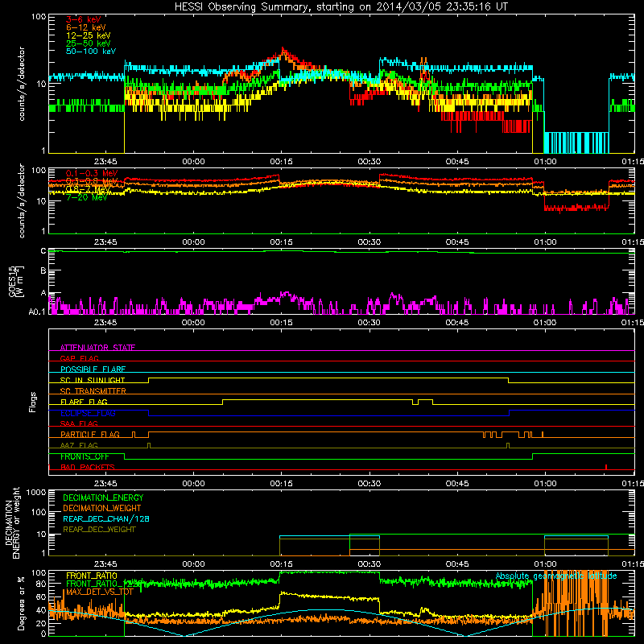Screen dimensions: 644x644
Task: Click the SC_IN_SUNLIGHT label
Action: pos(93,380)
